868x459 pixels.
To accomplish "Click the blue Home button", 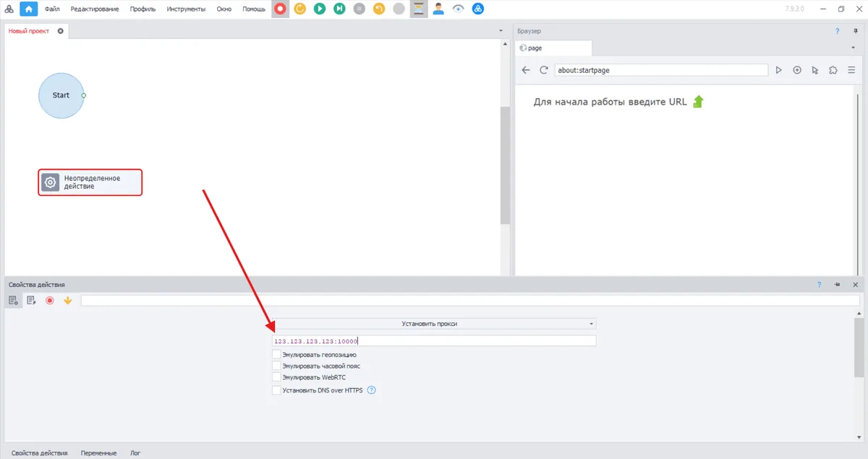I will click(x=29, y=9).
